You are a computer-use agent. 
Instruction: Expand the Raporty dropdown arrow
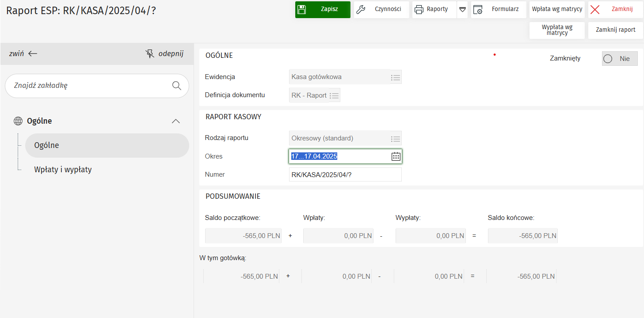(x=462, y=9)
